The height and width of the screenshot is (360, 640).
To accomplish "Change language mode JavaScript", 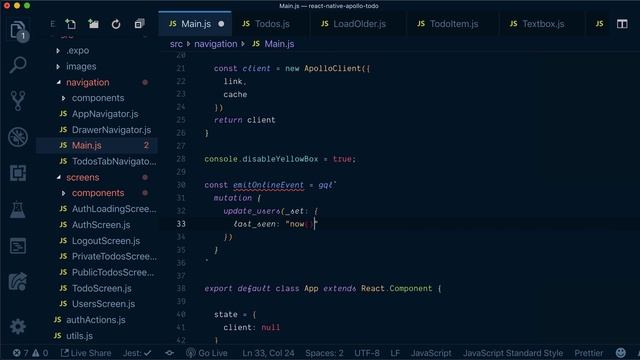I will [431, 353].
